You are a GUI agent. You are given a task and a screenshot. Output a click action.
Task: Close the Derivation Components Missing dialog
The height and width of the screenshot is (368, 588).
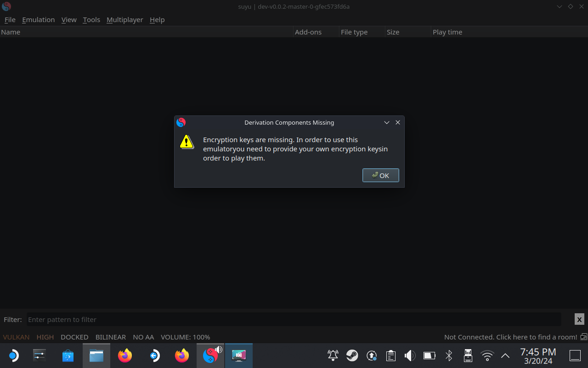(398, 122)
